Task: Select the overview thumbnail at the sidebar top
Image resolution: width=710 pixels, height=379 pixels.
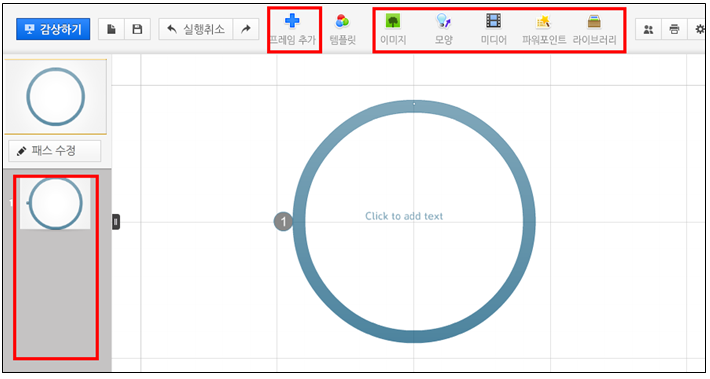Action: click(55, 96)
